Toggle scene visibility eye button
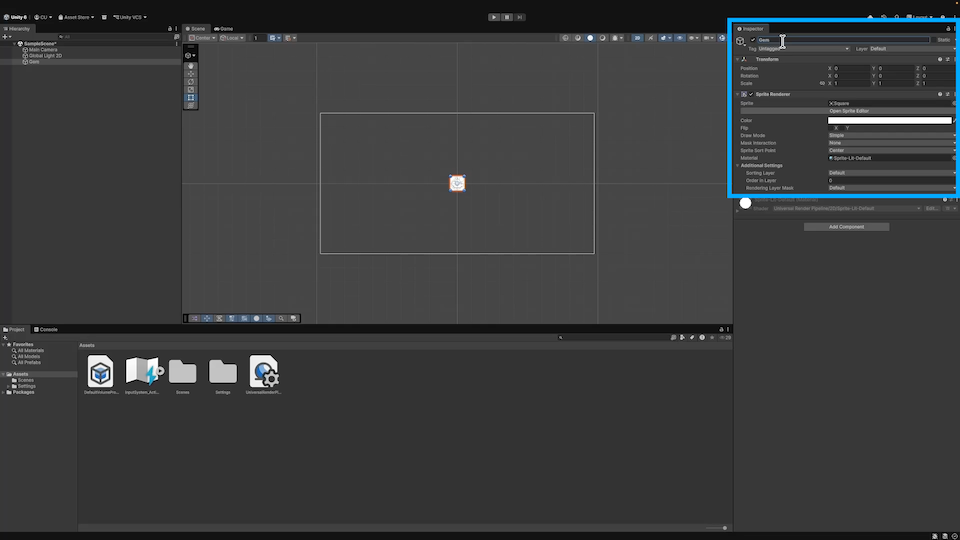Viewport: 960px width, 540px height. point(680,38)
